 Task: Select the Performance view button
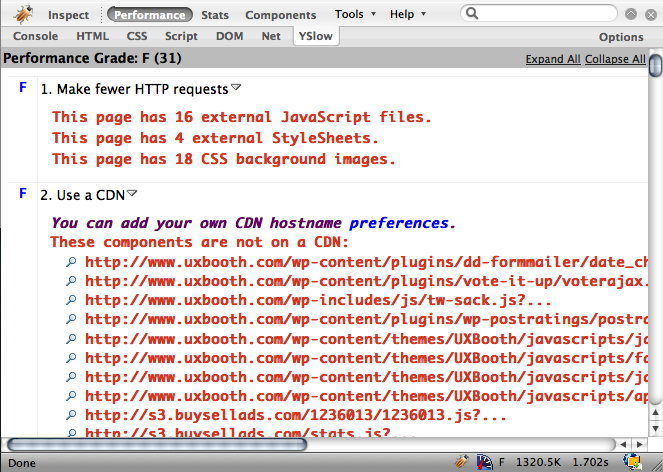coord(150,15)
